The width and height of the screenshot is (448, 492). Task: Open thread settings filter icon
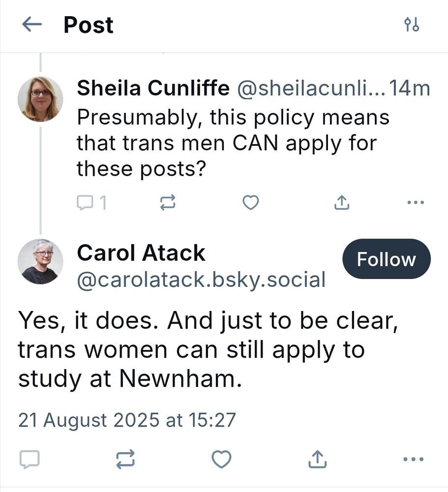point(411,25)
